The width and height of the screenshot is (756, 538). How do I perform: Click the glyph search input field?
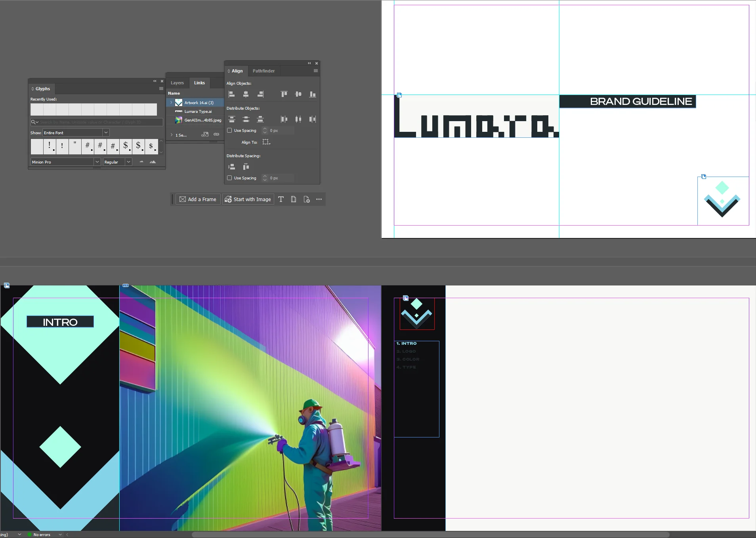[97, 122]
